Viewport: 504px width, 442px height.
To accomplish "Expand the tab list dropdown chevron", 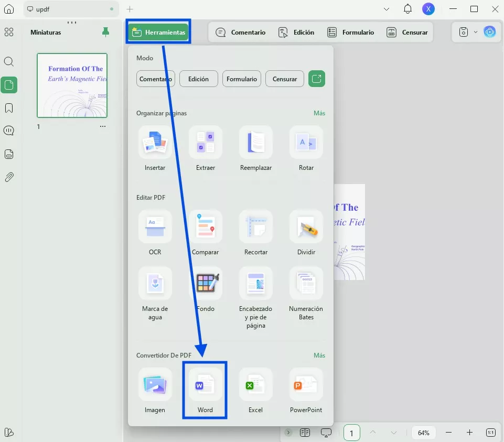I will (387, 9).
